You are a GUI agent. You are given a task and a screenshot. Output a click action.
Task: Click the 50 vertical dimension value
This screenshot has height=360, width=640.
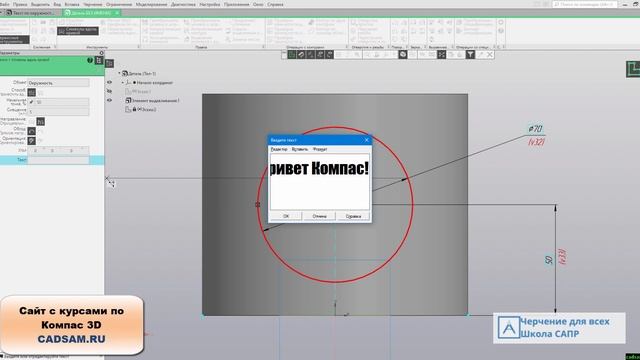[549, 260]
